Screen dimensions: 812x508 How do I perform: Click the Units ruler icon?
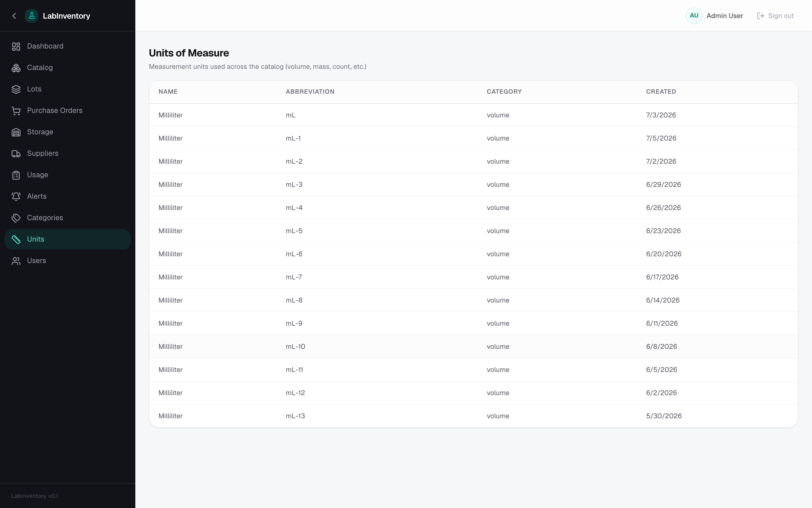tap(16, 240)
